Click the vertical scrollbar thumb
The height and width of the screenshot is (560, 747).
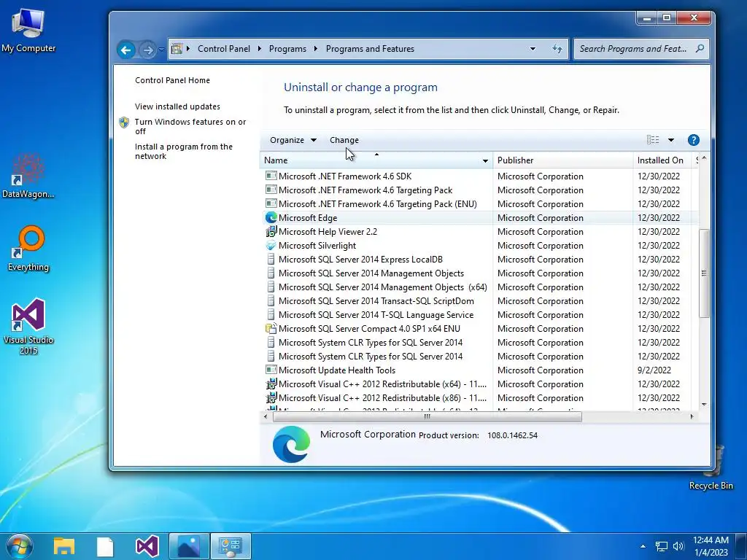click(704, 273)
